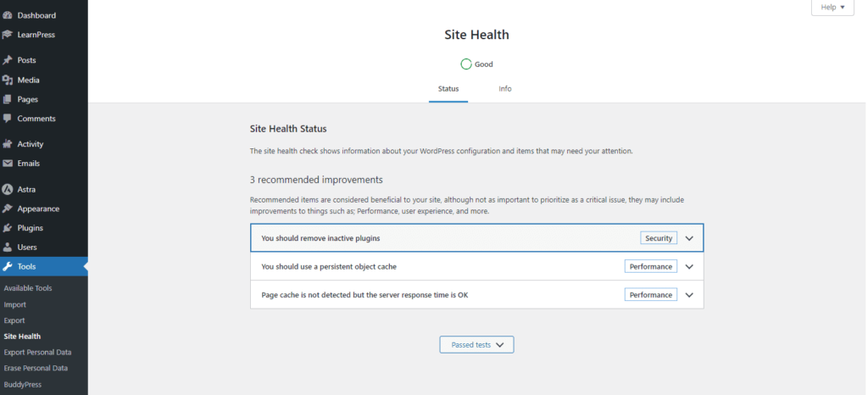Click the Posts pushpin icon
The height and width of the screenshot is (395, 868).
click(x=8, y=60)
